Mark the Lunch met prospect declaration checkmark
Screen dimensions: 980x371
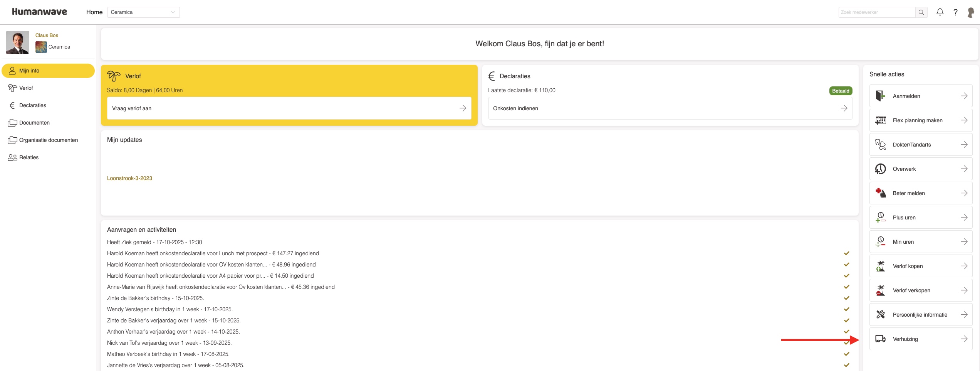[x=847, y=253]
